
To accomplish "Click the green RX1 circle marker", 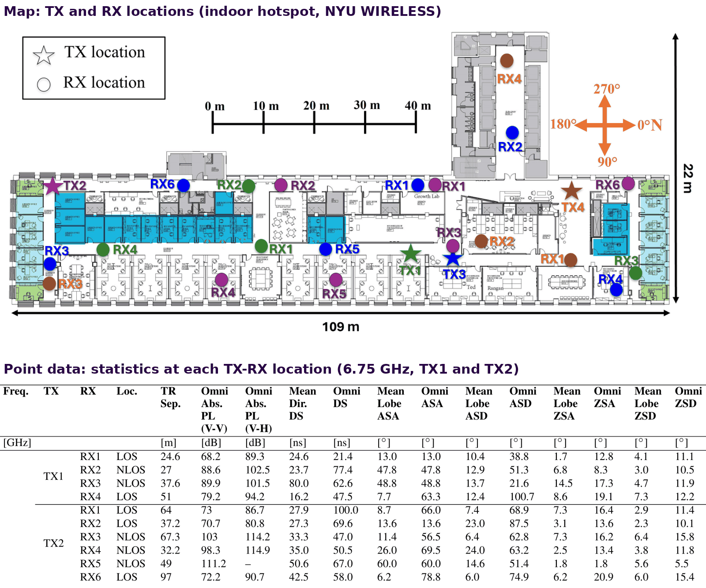I will [262, 246].
